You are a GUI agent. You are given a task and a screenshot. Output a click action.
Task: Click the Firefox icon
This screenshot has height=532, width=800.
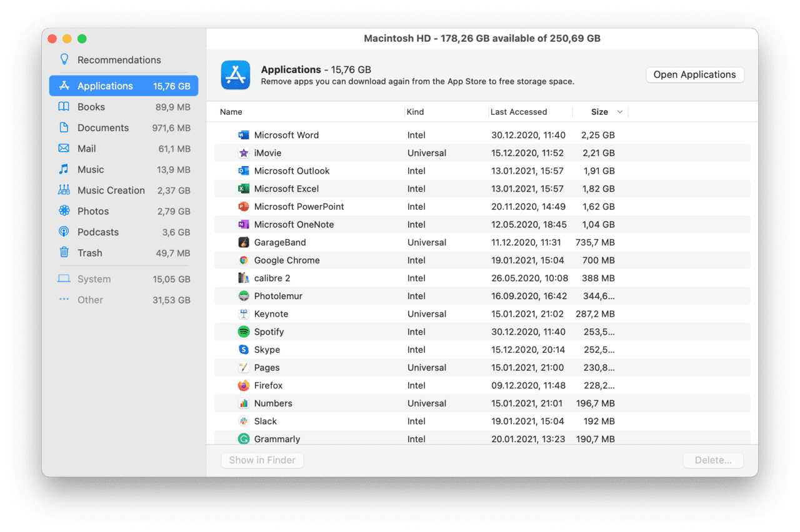pyautogui.click(x=244, y=385)
